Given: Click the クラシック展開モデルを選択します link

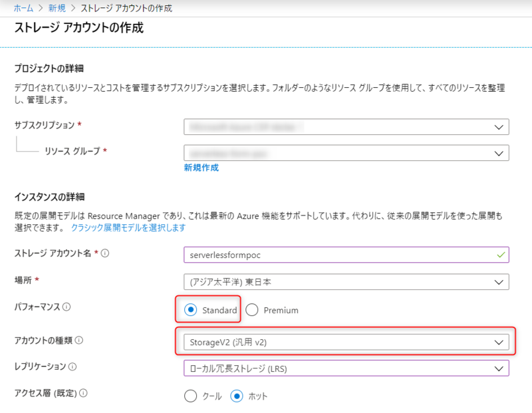Looking at the screenshot, I should [128, 227].
